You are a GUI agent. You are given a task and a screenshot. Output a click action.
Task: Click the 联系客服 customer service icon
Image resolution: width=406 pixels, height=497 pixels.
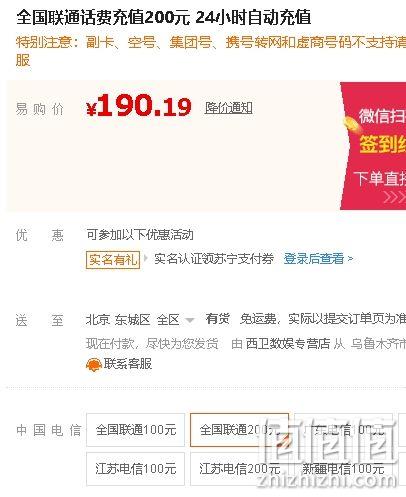[x=94, y=365]
